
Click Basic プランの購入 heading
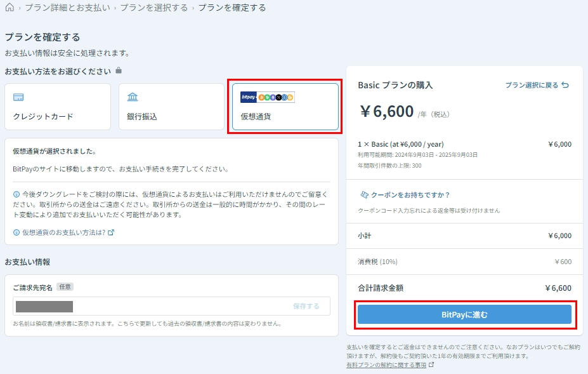coord(395,85)
